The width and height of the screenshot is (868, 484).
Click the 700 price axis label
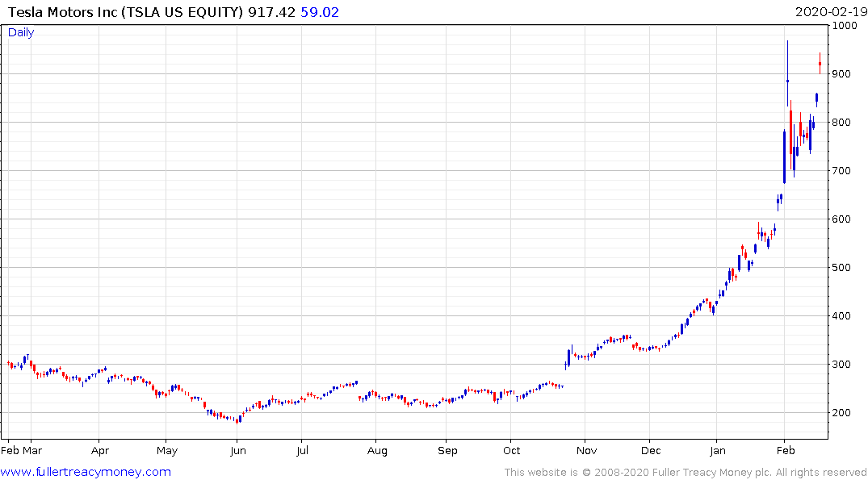click(x=841, y=171)
